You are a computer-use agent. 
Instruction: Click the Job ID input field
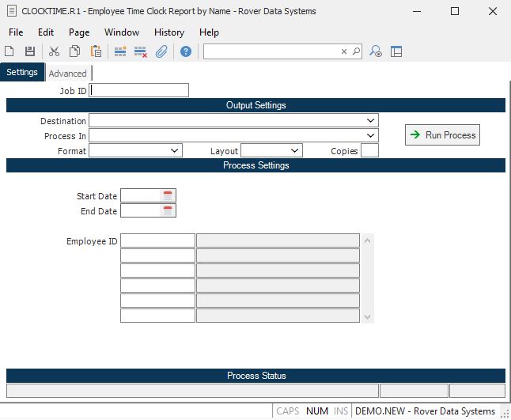pyautogui.click(x=140, y=91)
